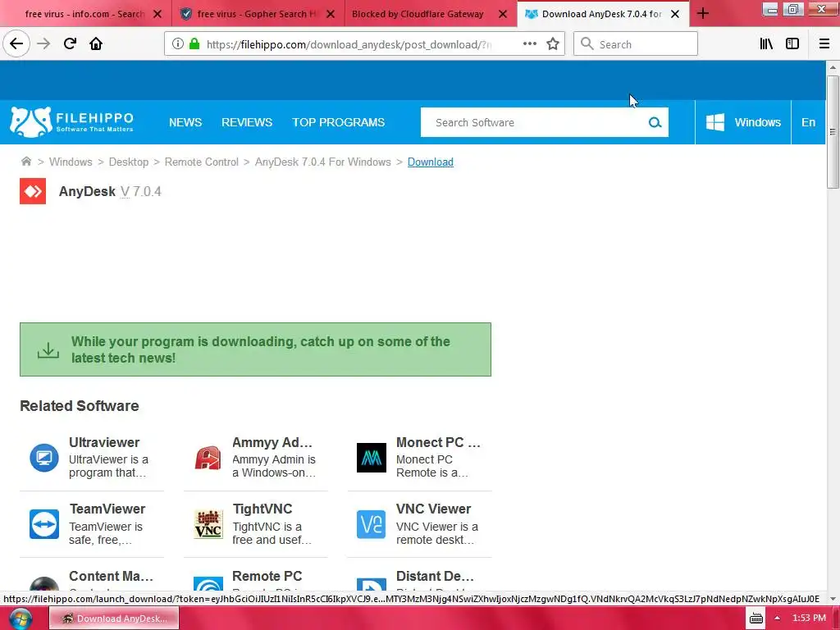The height and width of the screenshot is (630, 840).
Task: Follow the Desktop breadcrumb link
Action: [x=129, y=162]
